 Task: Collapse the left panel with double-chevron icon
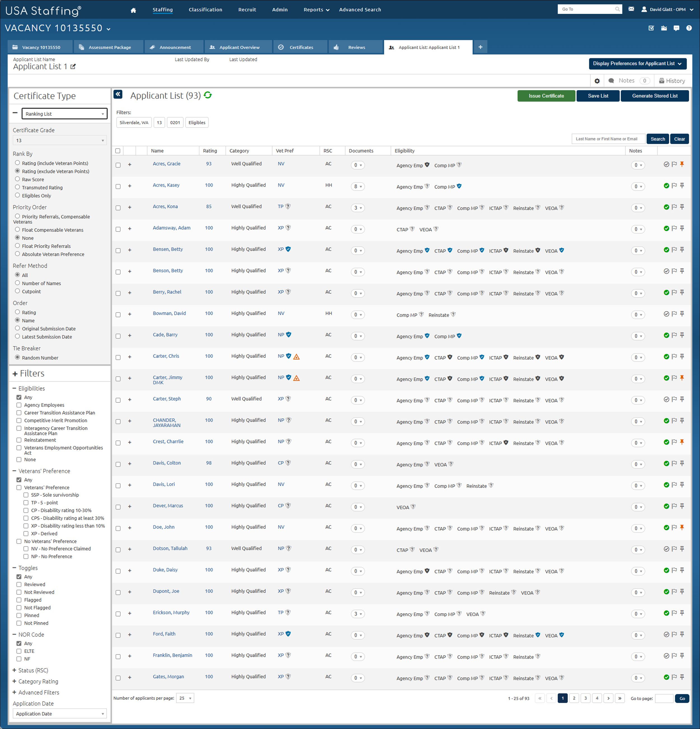click(118, 95)
